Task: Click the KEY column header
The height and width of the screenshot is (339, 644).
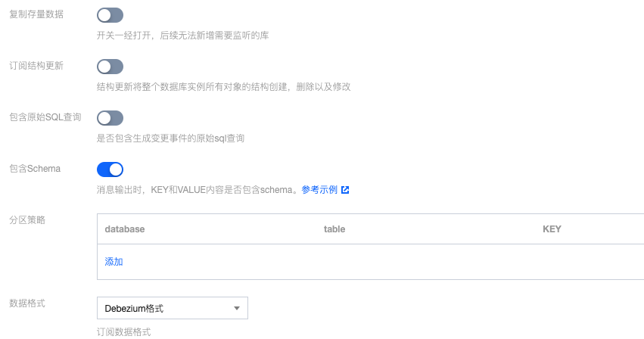Action: tap(552, 229)
